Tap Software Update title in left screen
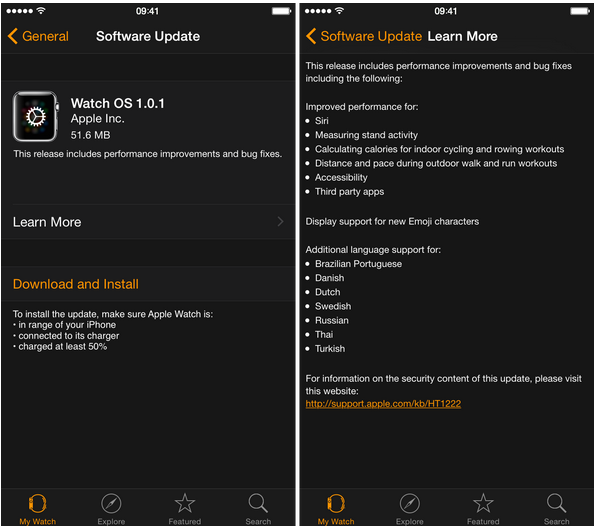Viewport: 594px width, 526px height. point(148,36)
